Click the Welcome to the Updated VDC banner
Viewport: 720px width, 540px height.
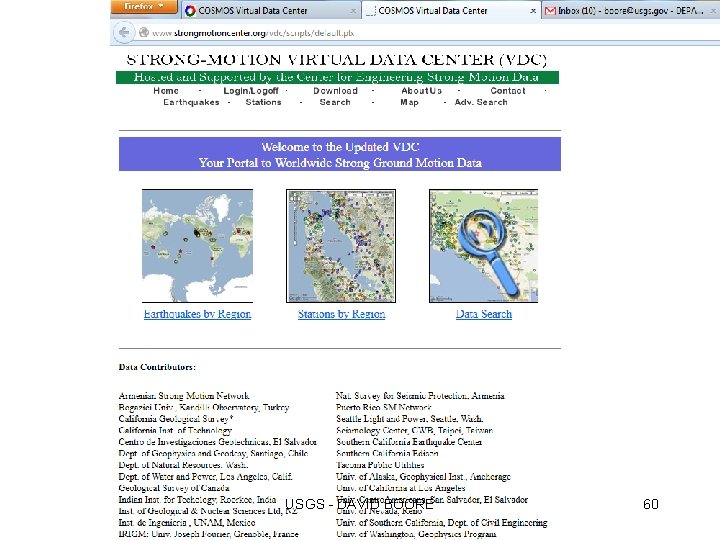[x=340, y=154]
